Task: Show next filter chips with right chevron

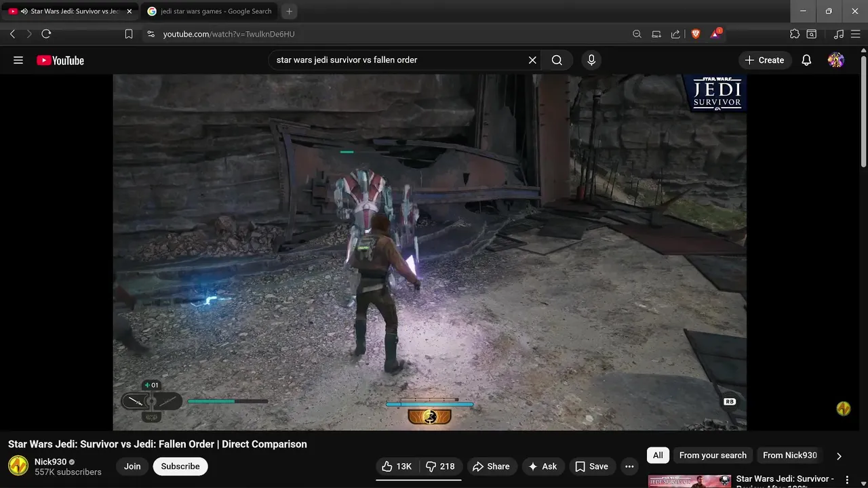Action: [x=839, y=456]
